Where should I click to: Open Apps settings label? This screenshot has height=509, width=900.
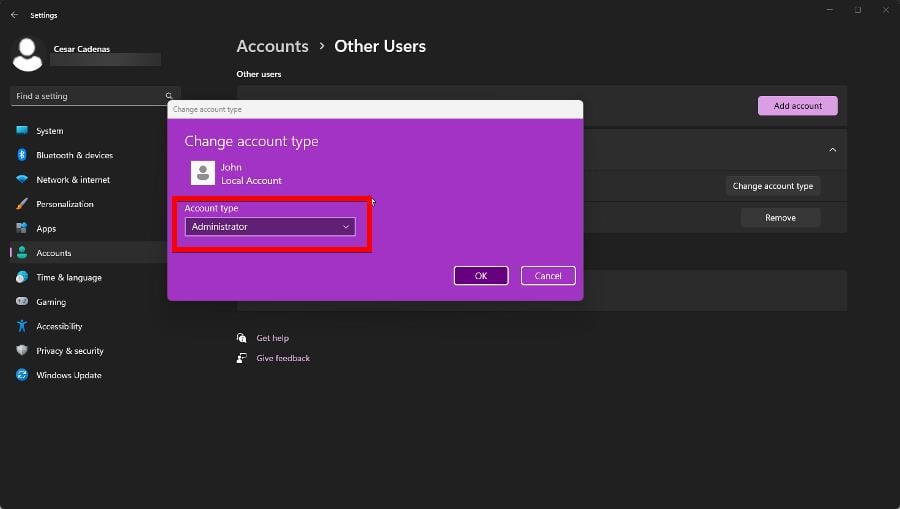(x=46, y=228)
